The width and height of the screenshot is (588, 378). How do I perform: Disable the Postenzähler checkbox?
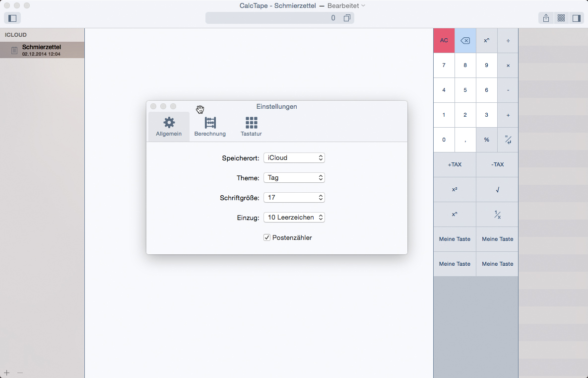coord(267,237)
